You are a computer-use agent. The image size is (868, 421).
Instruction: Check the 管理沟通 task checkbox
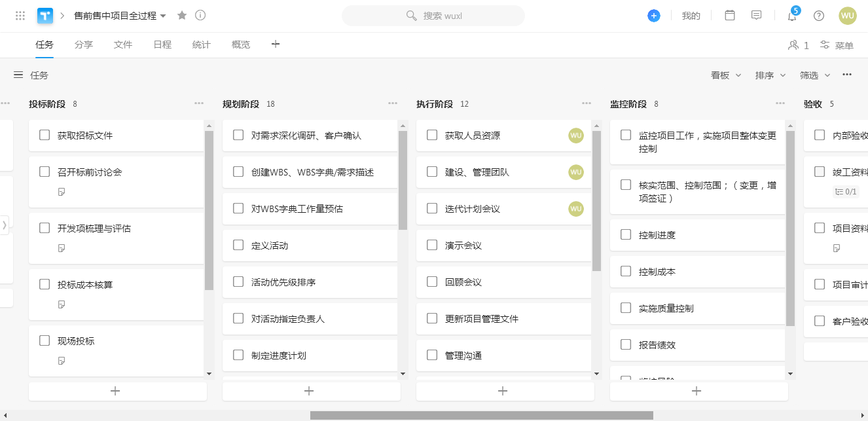(432, 355)
